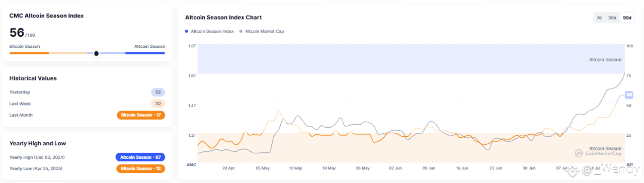The image size is (644, 183).
Task: Click the 05 May date label
Action: 263,168
